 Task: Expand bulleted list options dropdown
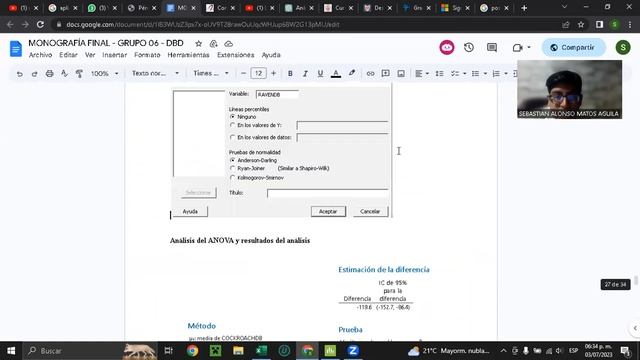pyautogui.click(x=485, y=73)
